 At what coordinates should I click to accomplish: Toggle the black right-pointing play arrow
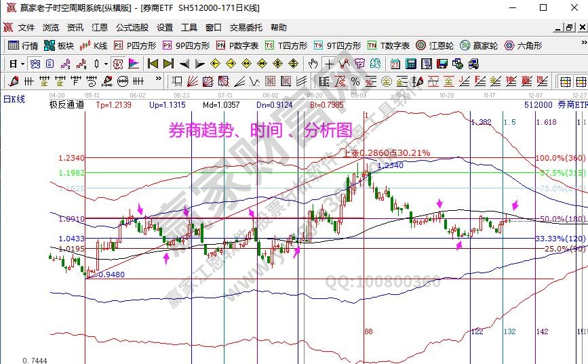click(199, 64)
